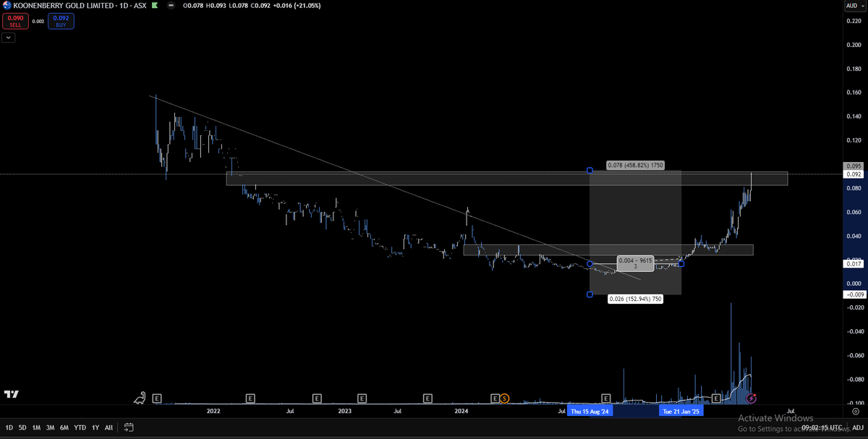
Task: Click the BUY 0.092 button
Action: click(61, 21)
